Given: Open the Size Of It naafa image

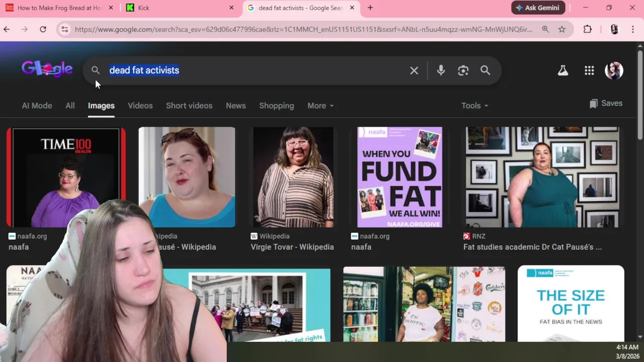Looking at the screenshot, I should (x=571, y=304).
